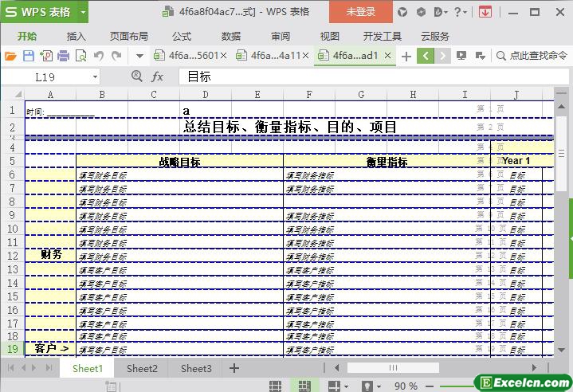Switch to normal view in the status bar
This screenshot has width=573, height=392.
[275, 386]
